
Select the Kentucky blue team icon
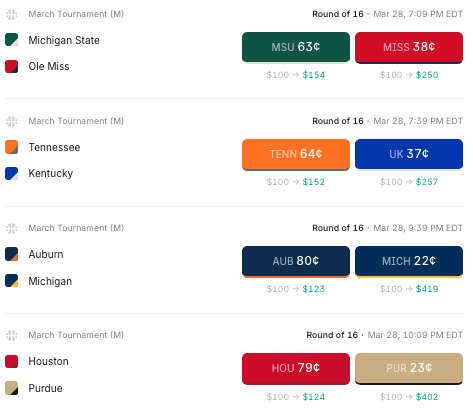pyautogui.click(x=12, y=174)
